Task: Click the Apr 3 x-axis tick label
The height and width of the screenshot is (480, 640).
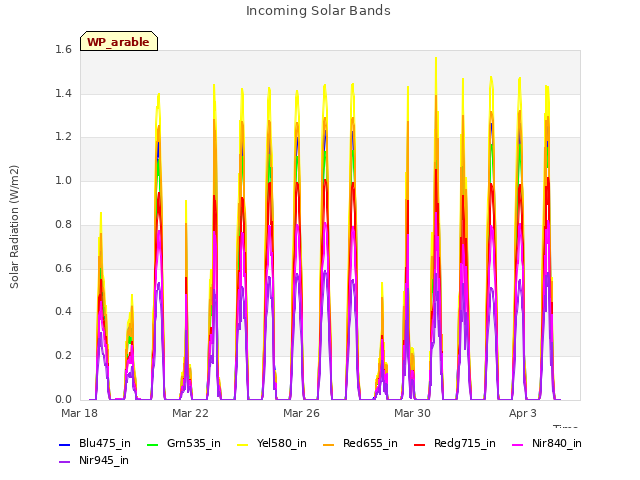Action: click(523, 413)
